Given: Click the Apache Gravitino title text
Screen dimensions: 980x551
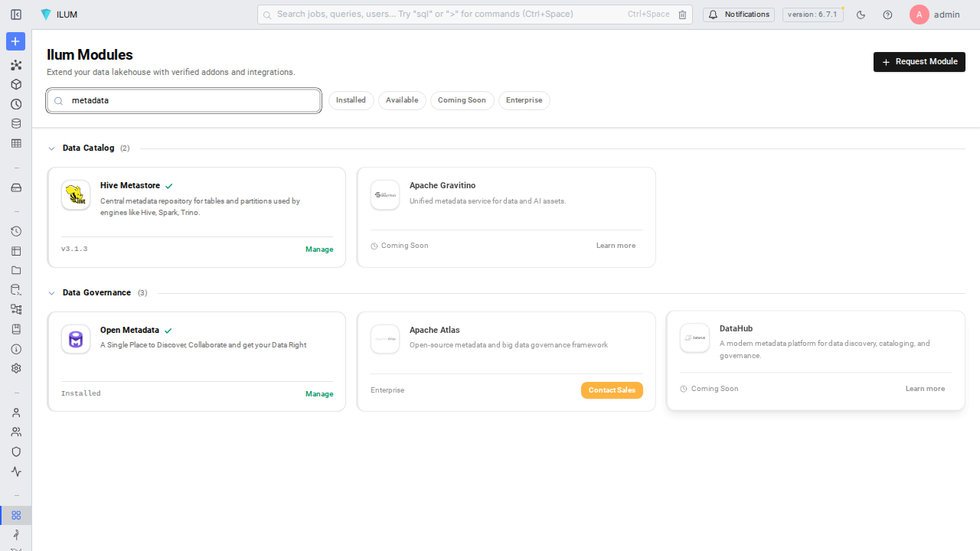Looking at the screenshot, I should pyautogui.click(x=443, y=186).
